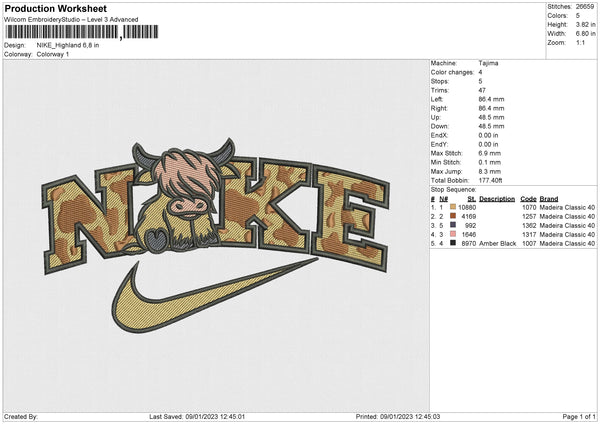Click the Created By label in footer

pyautogui.click(x=21, y=416)
